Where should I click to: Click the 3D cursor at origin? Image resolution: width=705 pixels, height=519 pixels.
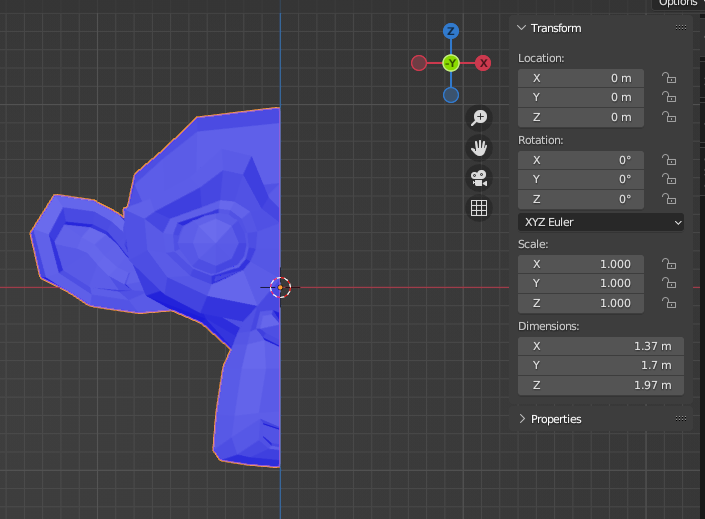coord(281,287)
